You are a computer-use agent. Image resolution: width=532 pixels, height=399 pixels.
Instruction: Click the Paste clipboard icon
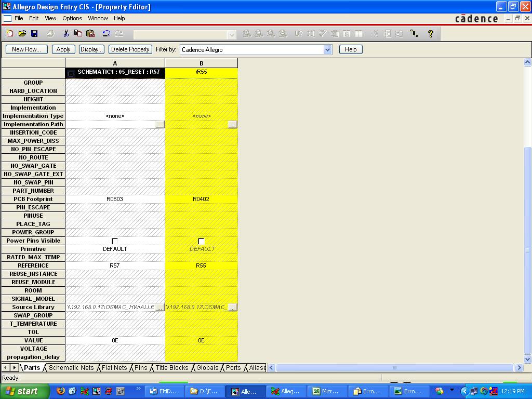(90, 34)
